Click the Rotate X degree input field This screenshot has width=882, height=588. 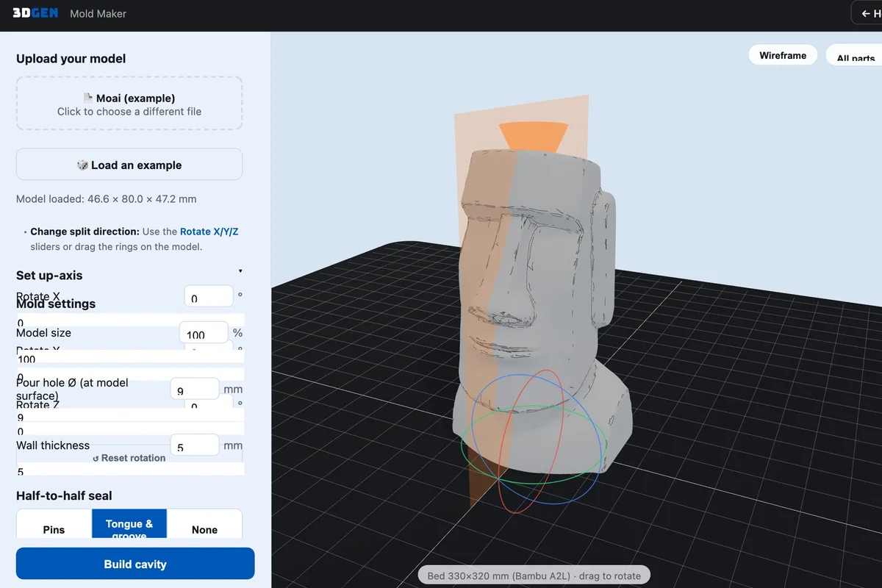pyautogui.click(x=209, y=297)
